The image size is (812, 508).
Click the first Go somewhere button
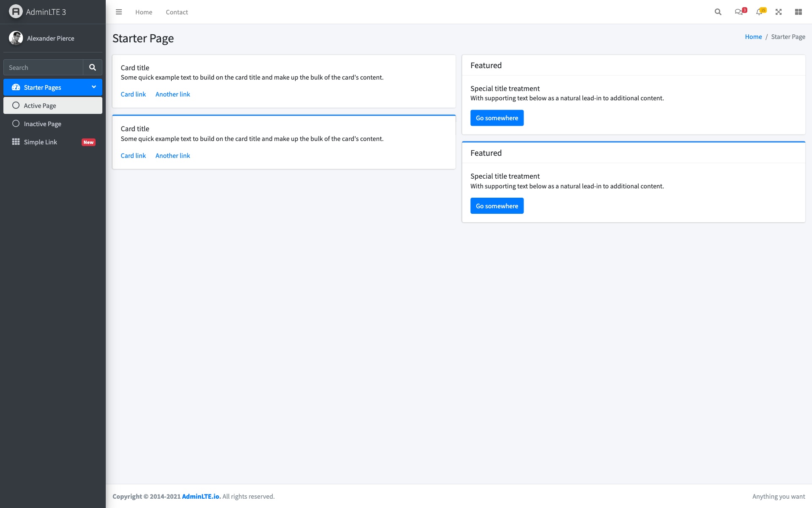[497, 118]
